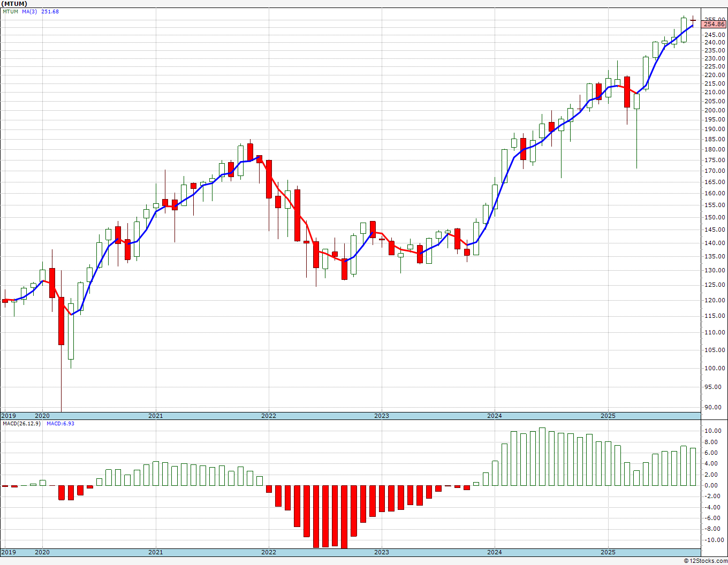Click the 100.00 price axis label
Screen dimensions: 728x565
pyautogui.click(x=715, y=368)
